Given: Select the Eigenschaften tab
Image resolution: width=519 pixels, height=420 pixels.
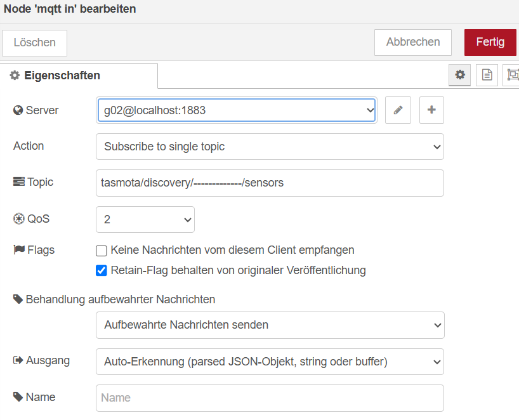Looking at the screenshot, I should pyautogui.click(x=79, y=75).
